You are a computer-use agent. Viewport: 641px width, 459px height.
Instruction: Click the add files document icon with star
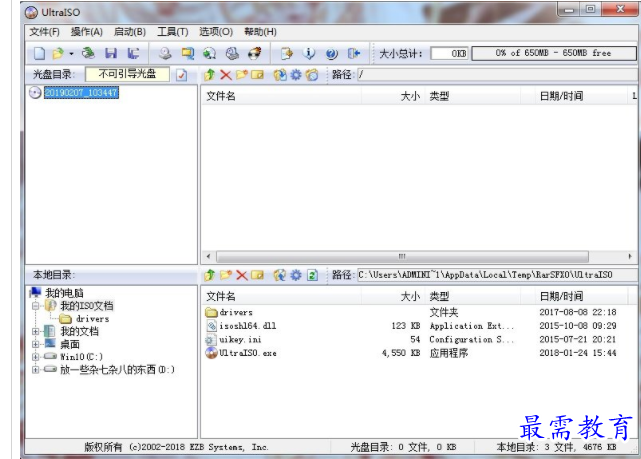[x=287, y=54]
